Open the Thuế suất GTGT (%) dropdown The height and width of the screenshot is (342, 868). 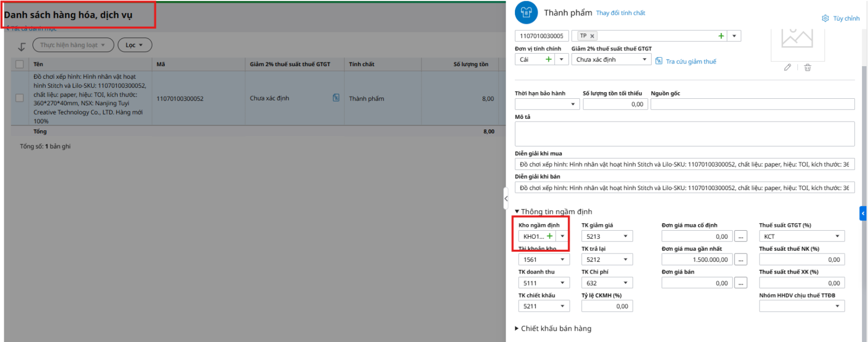coord(837,236)
